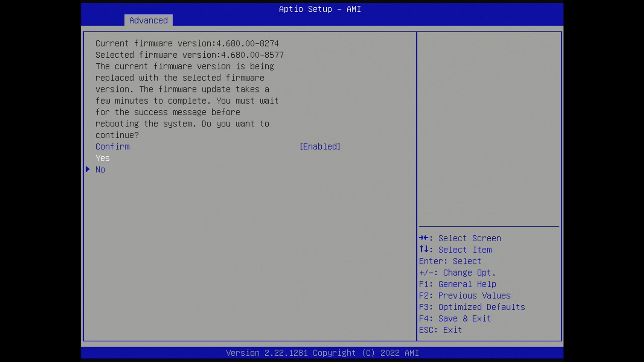Click the left-right arrows Select Screen icon
644x362 pixels.
pos(424,238)
